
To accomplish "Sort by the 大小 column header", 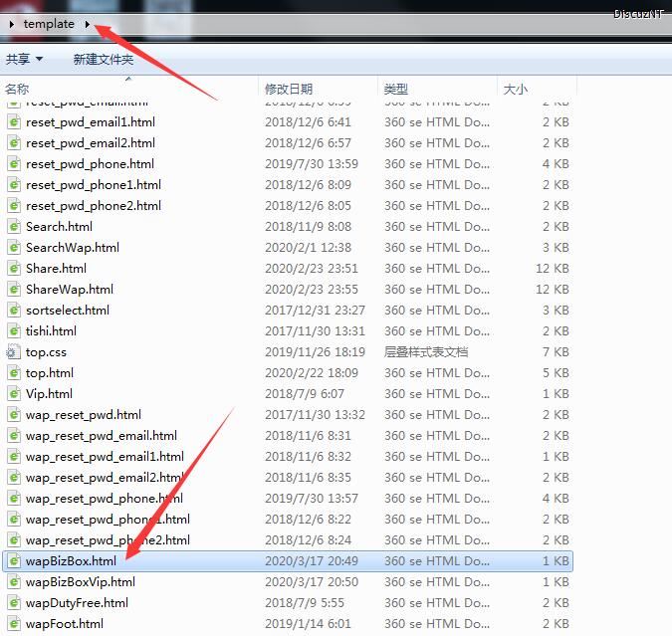I will (x=515, y=90).
